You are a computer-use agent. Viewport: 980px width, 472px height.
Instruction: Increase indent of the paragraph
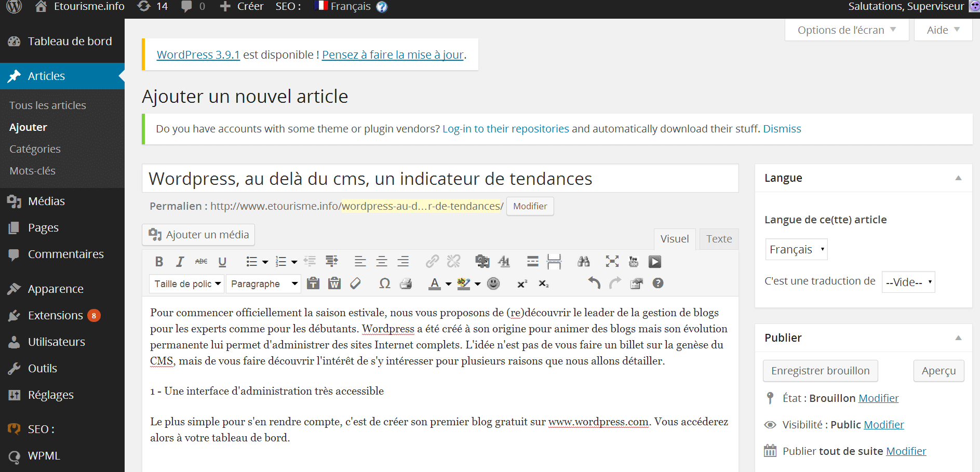pyautogui.click(x=331, y=261)
